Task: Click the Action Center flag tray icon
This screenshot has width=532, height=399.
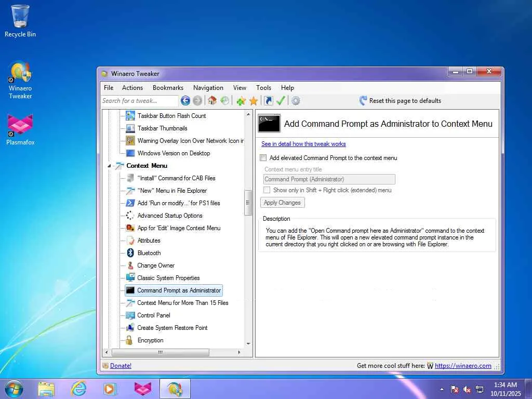Action: pos(454,390)
